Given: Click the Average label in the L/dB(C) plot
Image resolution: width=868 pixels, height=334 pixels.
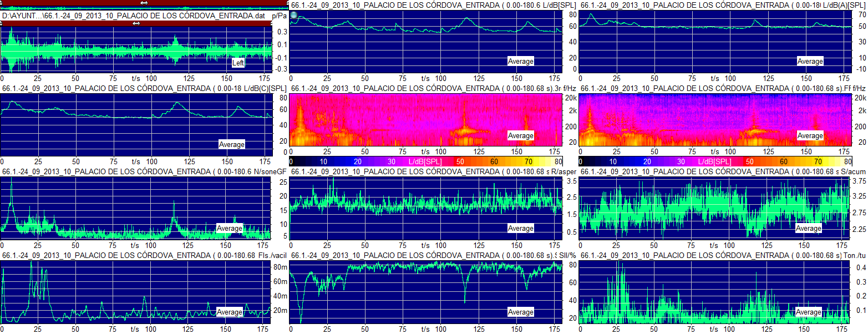Looking at the screenshot, I should (232, 145).
